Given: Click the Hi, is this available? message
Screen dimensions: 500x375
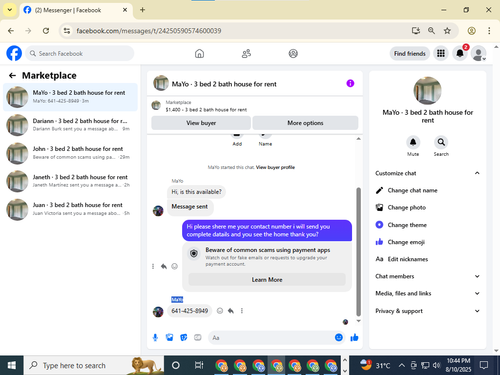Looking at the screenshot, I should click(x=196, y=192).
